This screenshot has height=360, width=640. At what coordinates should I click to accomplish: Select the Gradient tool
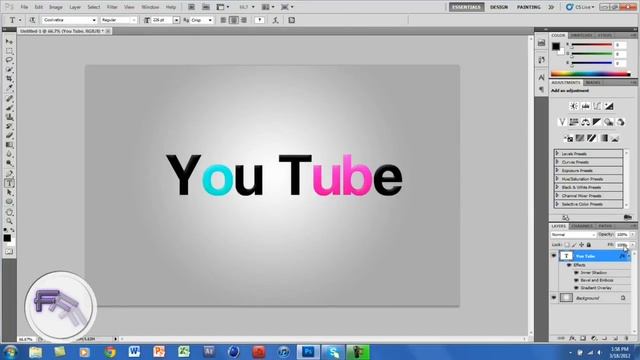coord(9,145)
